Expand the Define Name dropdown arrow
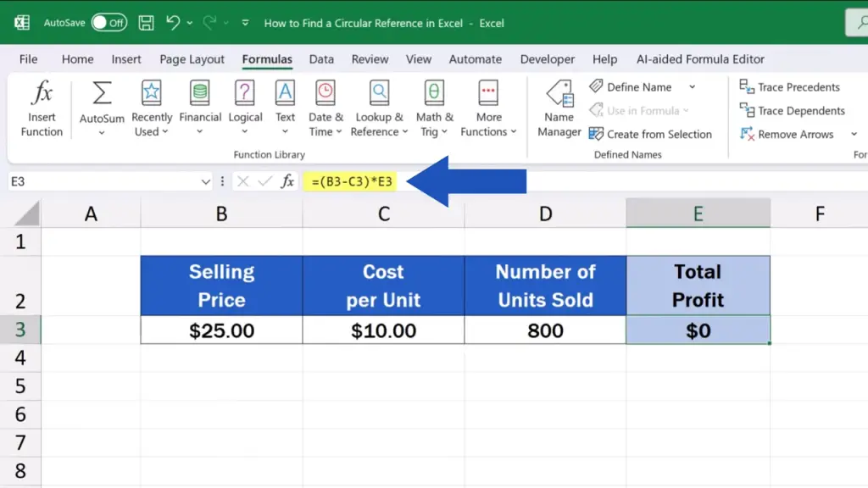 692,87
